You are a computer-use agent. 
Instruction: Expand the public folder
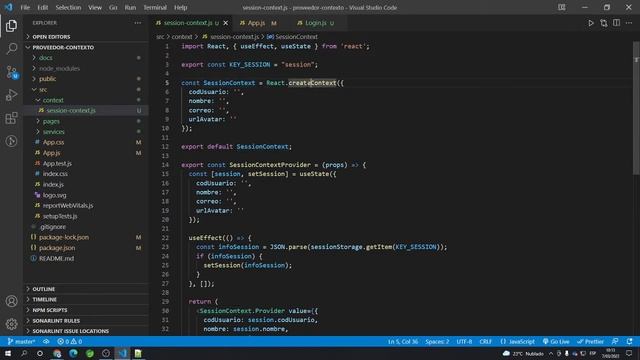pyautogui.click(x=86, y=79)
